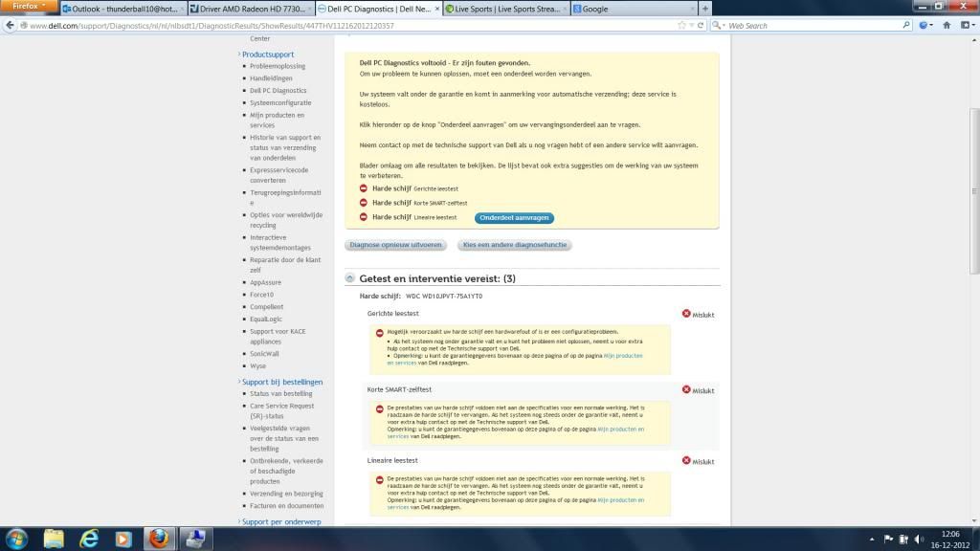Click the 'Onderdeel aanvragen' button
Screen dimensions: 980x551
[x=514, y=218]
